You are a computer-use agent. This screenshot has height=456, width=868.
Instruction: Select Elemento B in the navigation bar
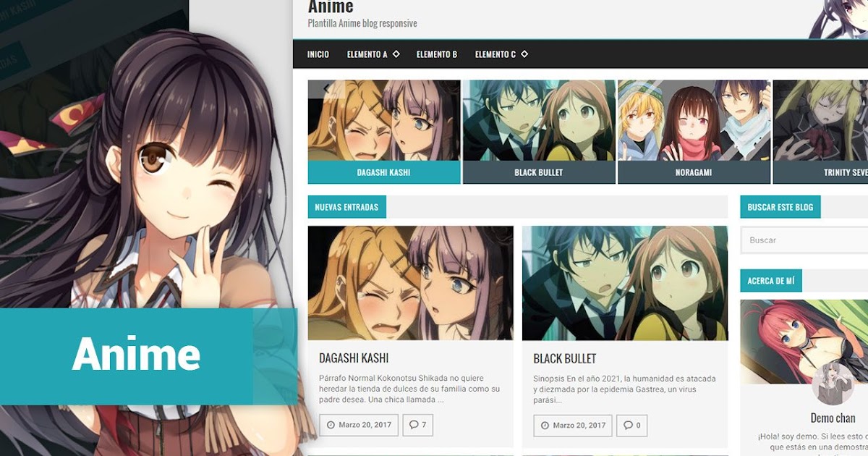[437, 54]
